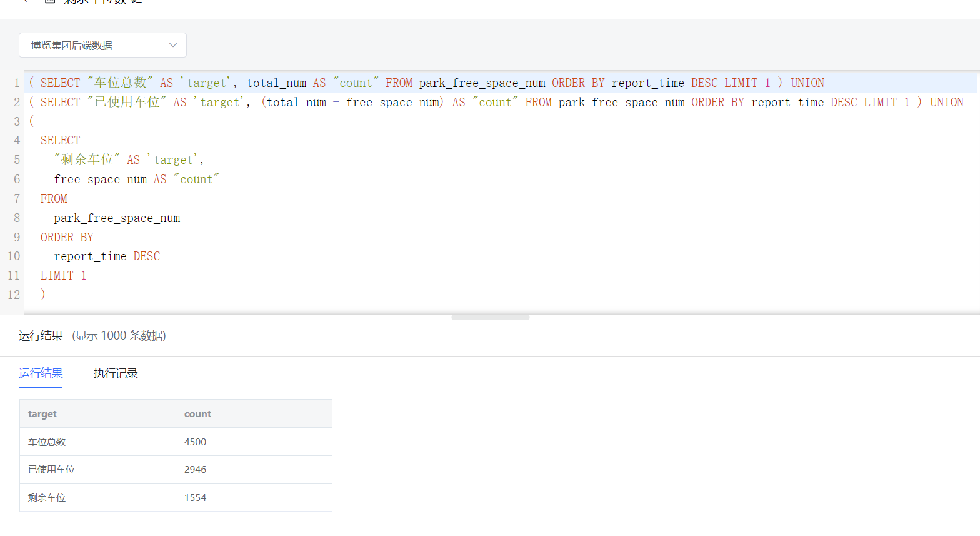The width and height of the screenshot is (980, 536).
Task: Click the SELECT keyword on line 4
Action: coord(61,141)
